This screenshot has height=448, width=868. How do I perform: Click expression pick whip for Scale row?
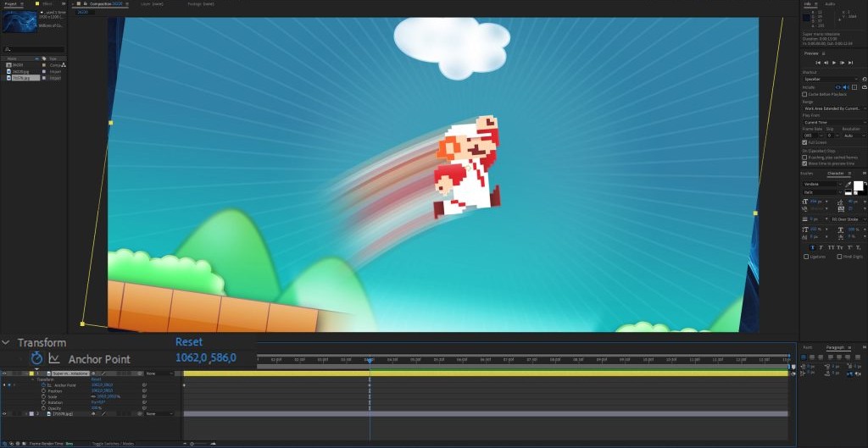pyautogui.click(x=144, y=396)
